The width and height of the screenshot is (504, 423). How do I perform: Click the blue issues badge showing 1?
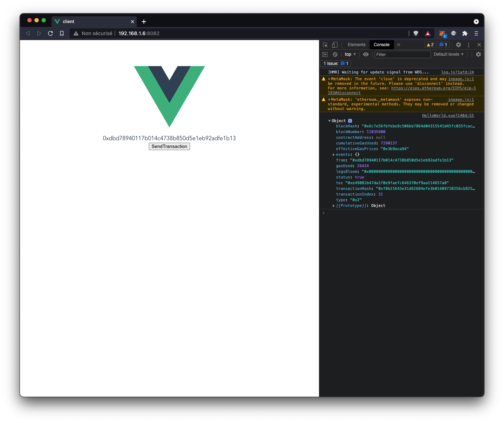(443, 45)
